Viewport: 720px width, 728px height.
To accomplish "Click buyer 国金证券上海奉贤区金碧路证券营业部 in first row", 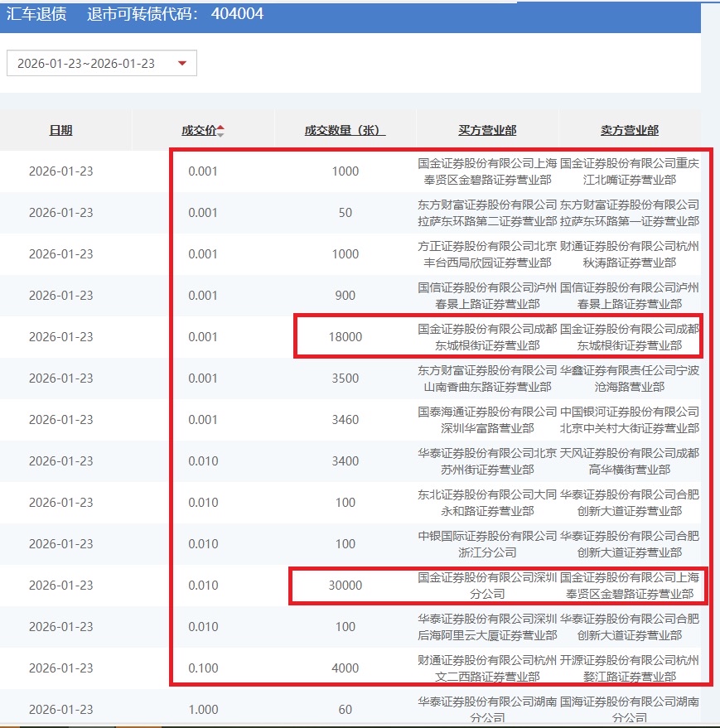I will pos(487,171).
